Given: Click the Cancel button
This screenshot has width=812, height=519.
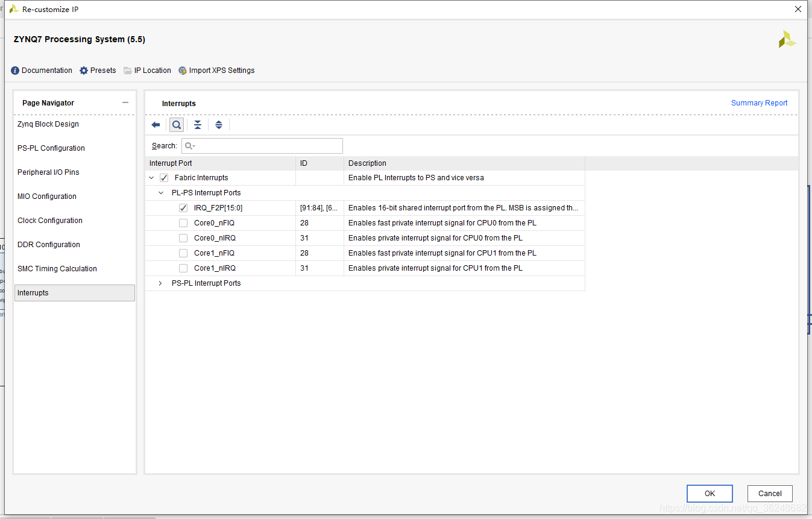Looking at the screenshot, I should (770, 493).
